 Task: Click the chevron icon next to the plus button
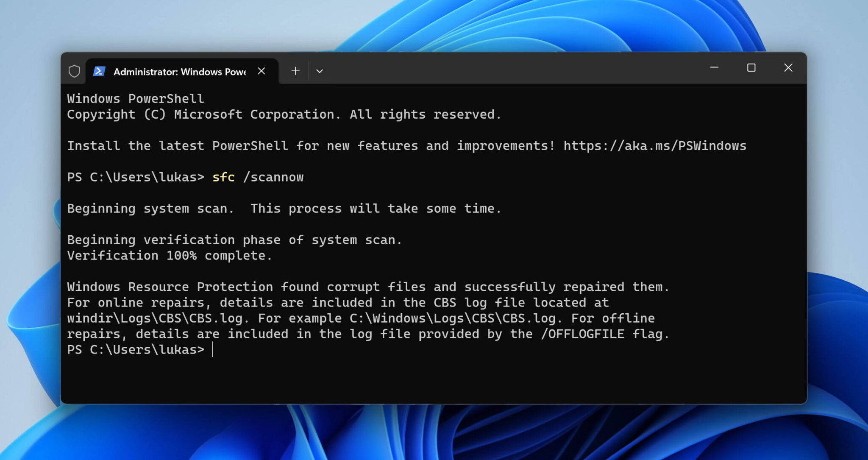pos(320,71)
